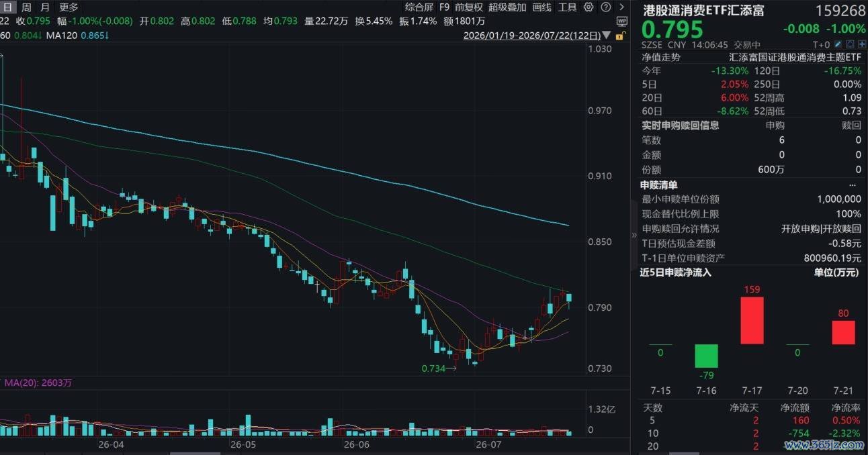Click the 份额 600万 subscription cell
Image resolution: width=868 pixels, height=455 pixels.
click(x=771, y=170)
